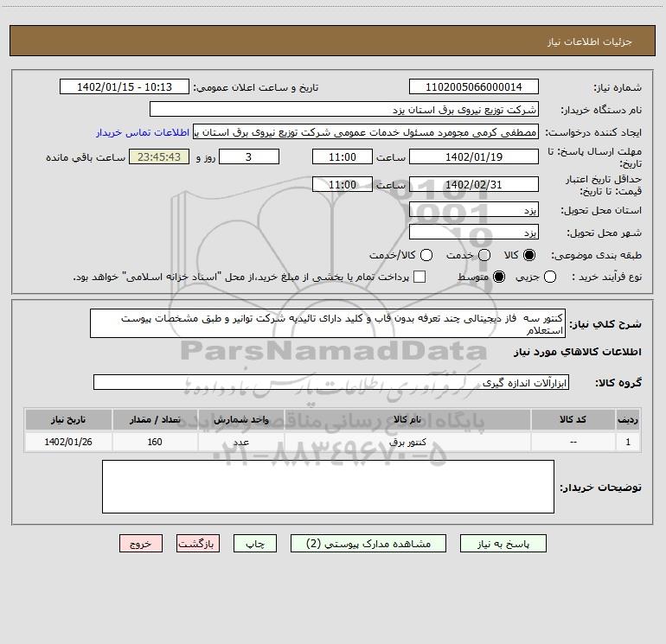The height and width of the screenshot is (644, 666).
Task: Click the response deadline time 11:00 field
Action: [343, 156]
